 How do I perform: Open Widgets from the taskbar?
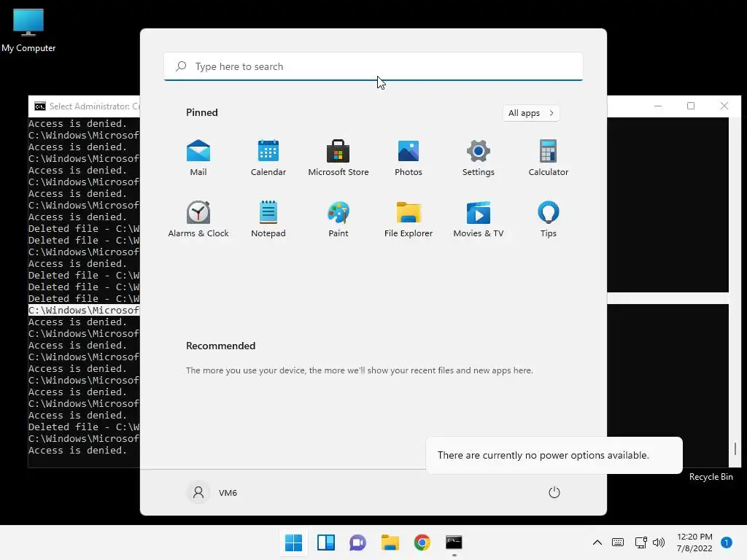click(x=326, y=542)
